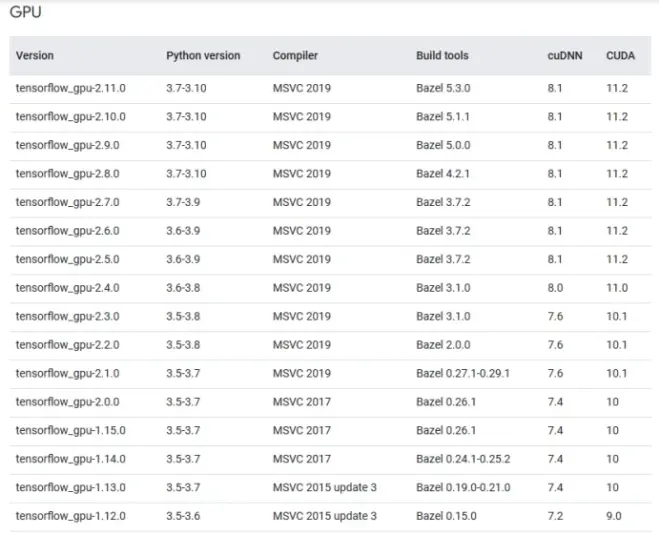
Task: Click Bazel 0.15.0 build tools cell
Action: pyautogui.click(x=446, y=516)
